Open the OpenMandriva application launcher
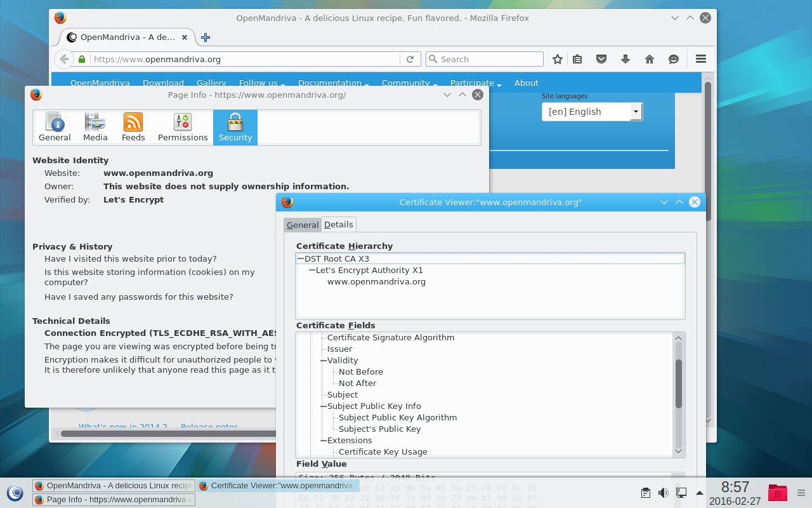Screen dimensions: 812x508 coord(15,493)
